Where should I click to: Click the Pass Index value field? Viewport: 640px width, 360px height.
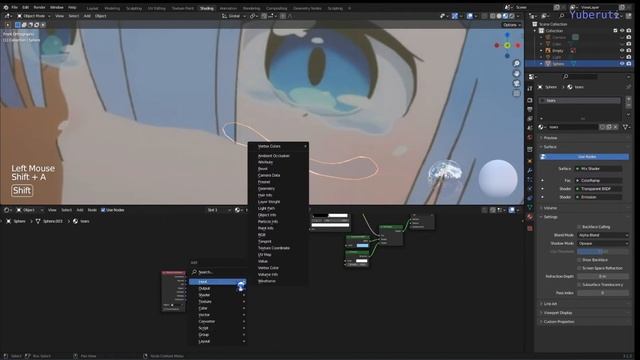click(603, 293)
